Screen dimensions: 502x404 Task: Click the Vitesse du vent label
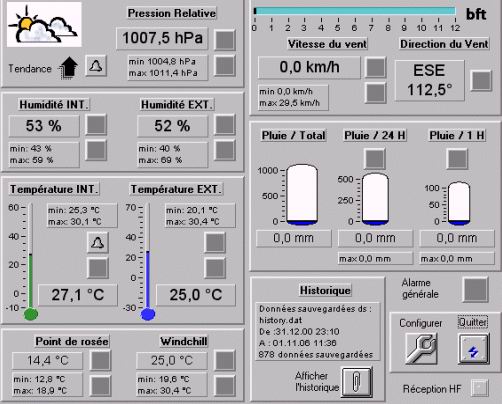coord(327,44)
